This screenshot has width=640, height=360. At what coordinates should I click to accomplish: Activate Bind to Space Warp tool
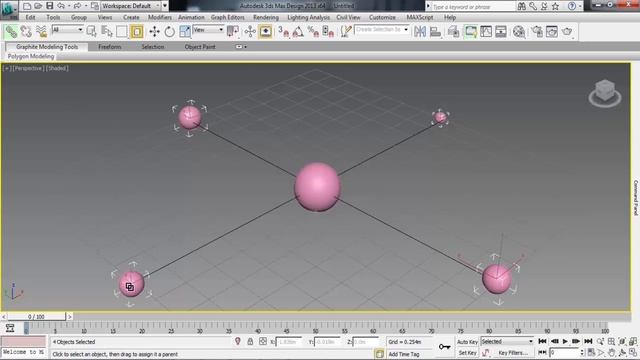pyautogui.click(x=41, y=31)
